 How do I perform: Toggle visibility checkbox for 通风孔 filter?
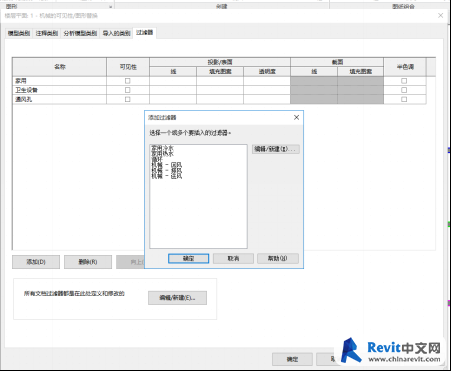(x=127, y=99)
